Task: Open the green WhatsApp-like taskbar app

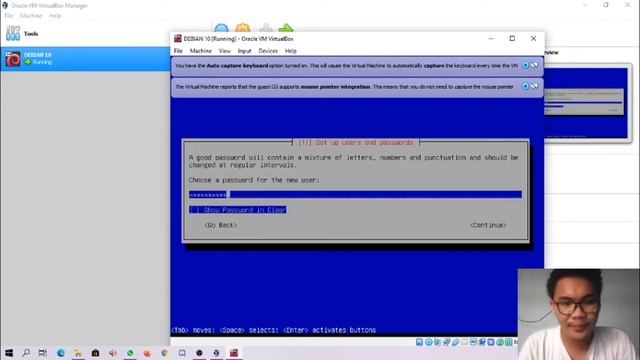Action: coord(130,353)
